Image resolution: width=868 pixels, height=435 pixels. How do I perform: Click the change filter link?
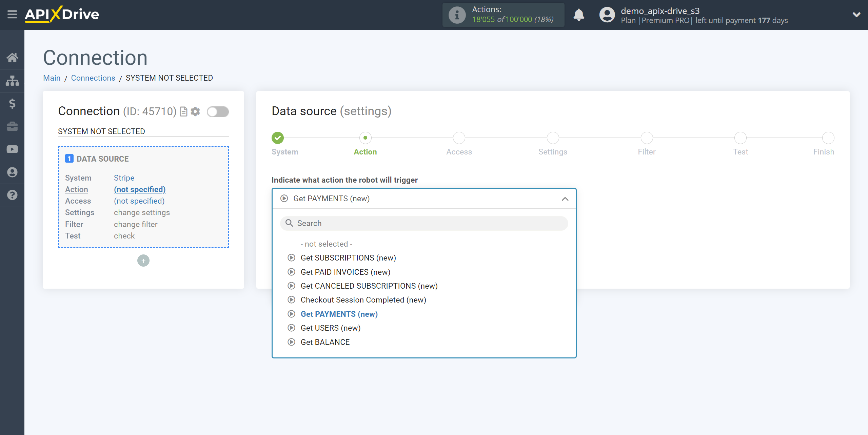[136, 224]
